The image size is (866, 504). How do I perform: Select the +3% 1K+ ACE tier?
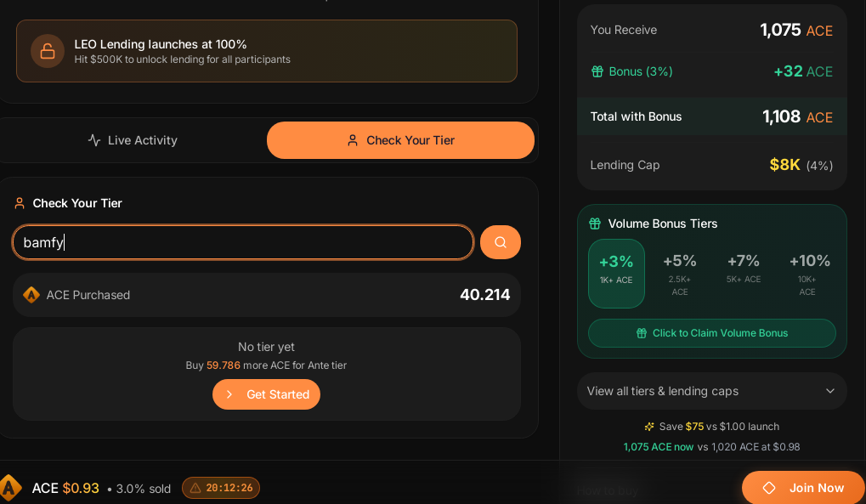pos(616,273)
